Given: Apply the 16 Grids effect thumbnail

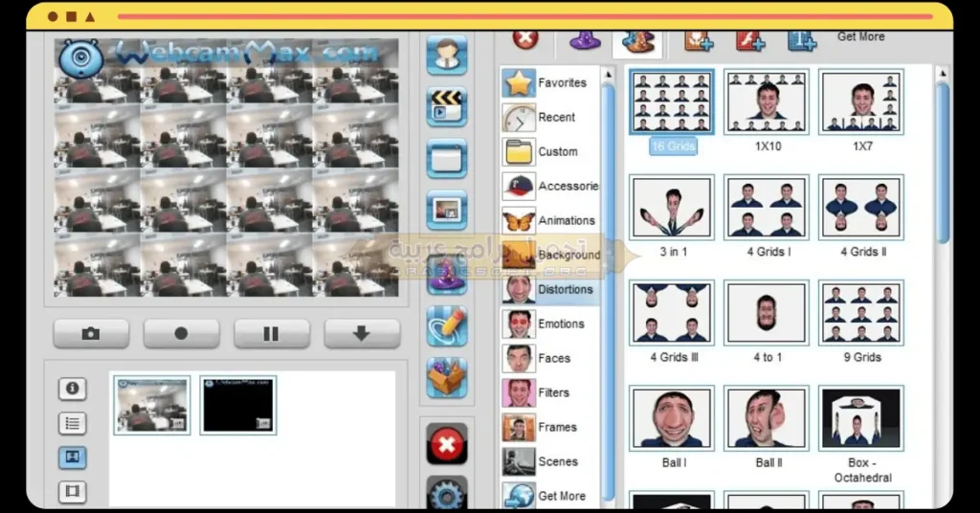Looking at the screenshot, I should 672,101.
